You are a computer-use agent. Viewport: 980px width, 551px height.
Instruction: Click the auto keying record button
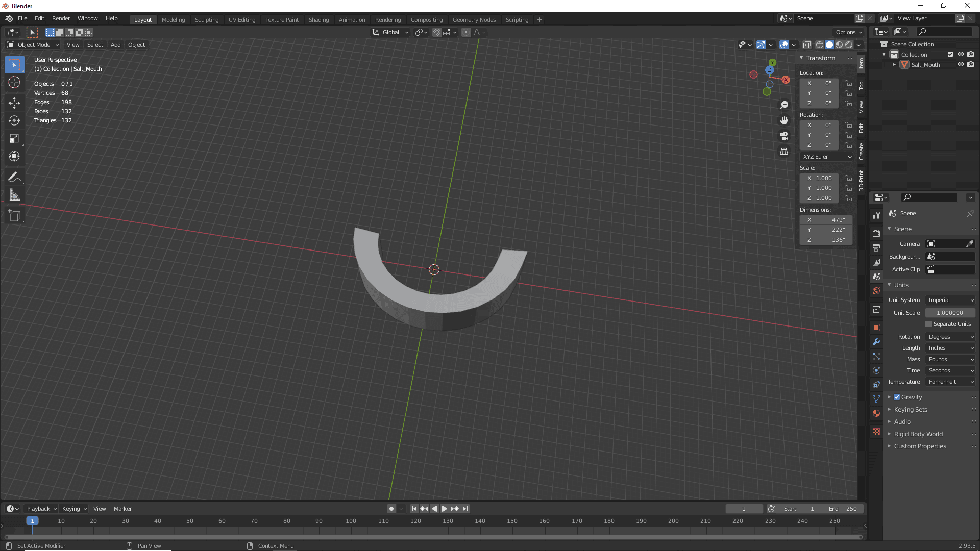tap(391, 509)
